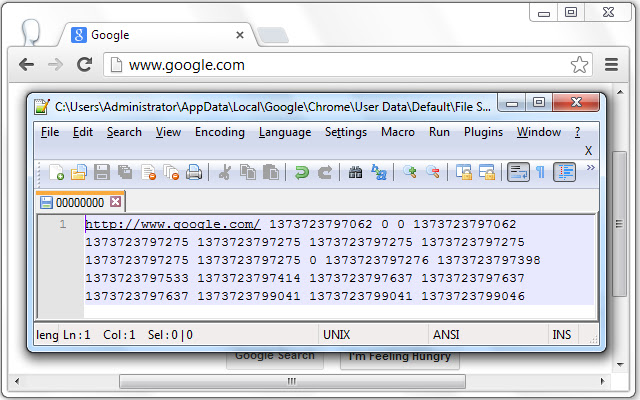Viewport: 640px width, 400px height.
Task: Click the Paste clipboard icon
Action: click(271, 172)
